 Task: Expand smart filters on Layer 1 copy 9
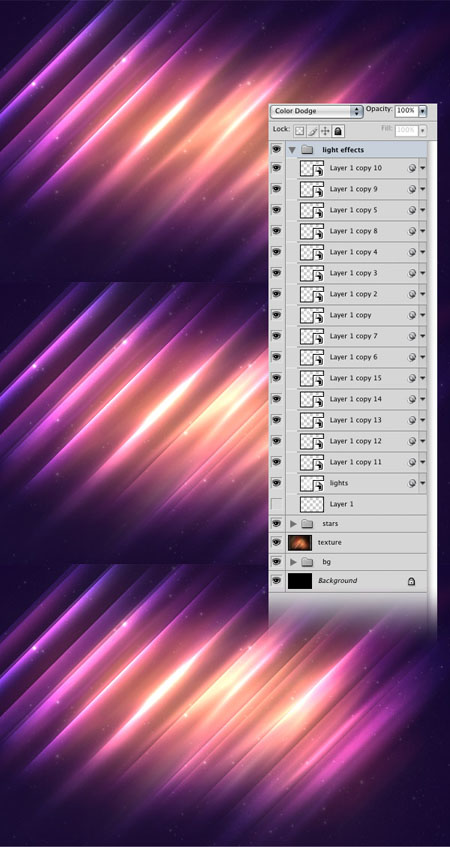[422, 189]
